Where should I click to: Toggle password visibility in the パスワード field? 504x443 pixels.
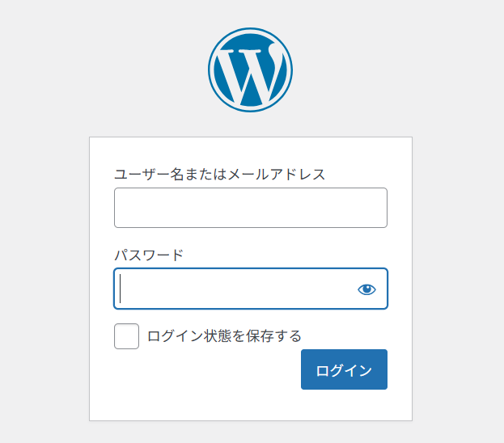click(x=366, y=289)
